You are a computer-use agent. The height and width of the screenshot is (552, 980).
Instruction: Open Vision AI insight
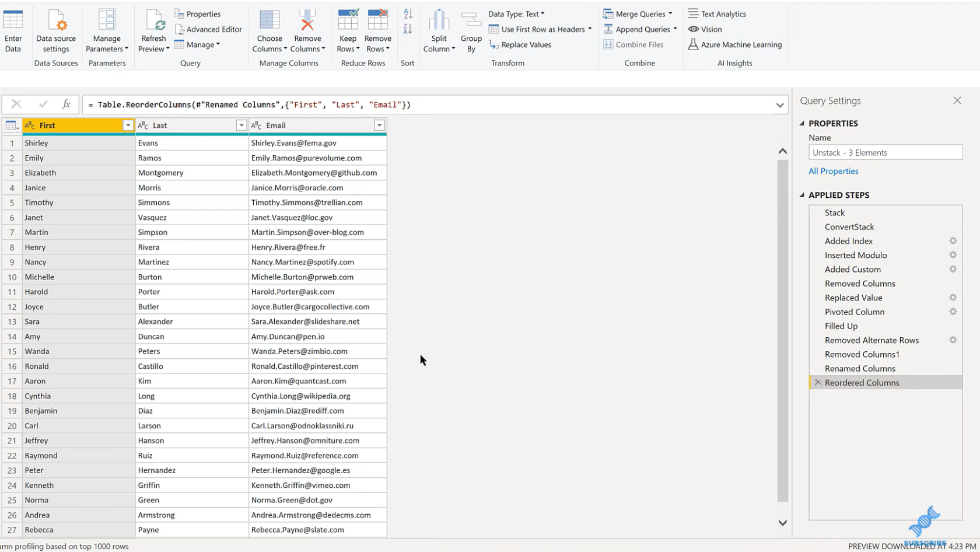pyautogui.click(x=705, y=29)
